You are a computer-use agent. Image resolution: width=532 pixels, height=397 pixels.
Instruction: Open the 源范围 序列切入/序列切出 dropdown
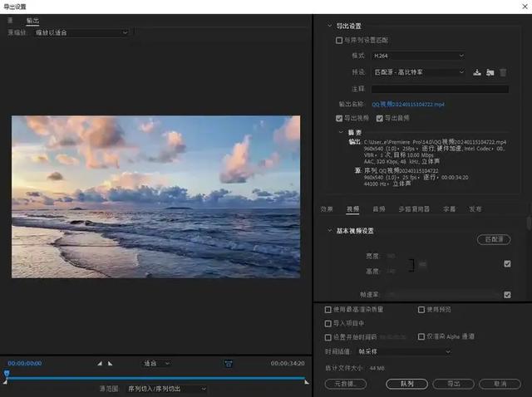click(166, 389)
